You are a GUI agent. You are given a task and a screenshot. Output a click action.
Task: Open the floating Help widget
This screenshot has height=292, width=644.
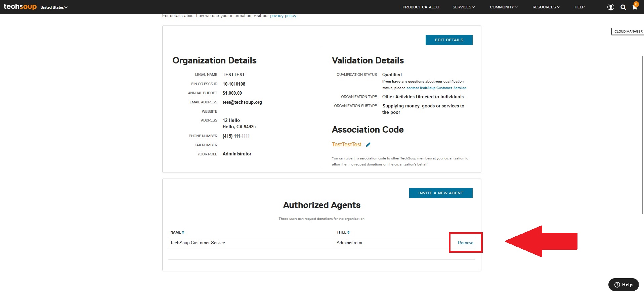point(624,285)
